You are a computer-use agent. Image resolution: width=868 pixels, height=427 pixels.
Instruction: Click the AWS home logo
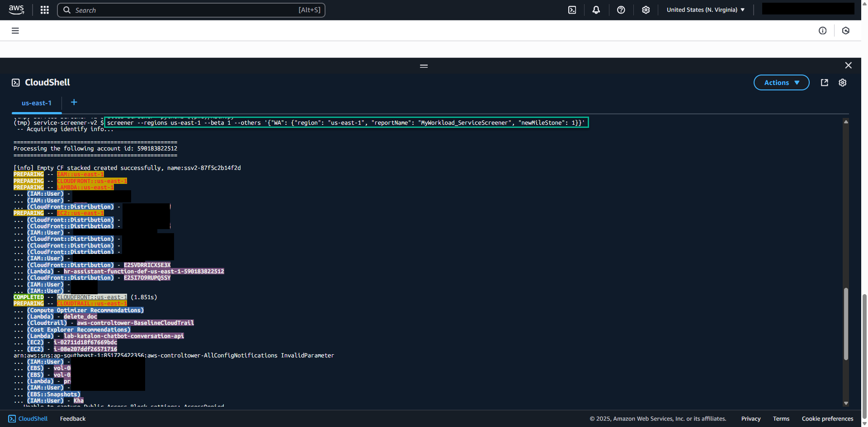coord(16,9)
